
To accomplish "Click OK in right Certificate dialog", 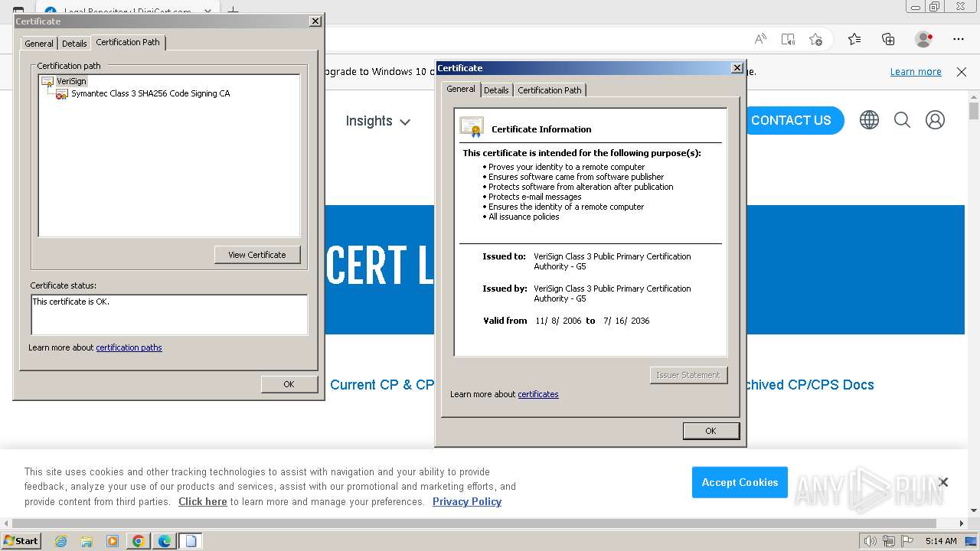I will (710, 431).
